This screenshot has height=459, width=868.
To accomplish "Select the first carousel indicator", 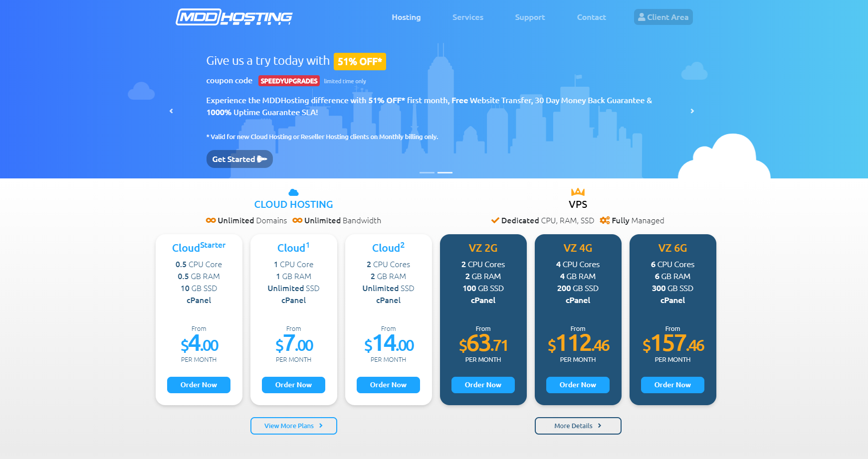I will (427, 172).
